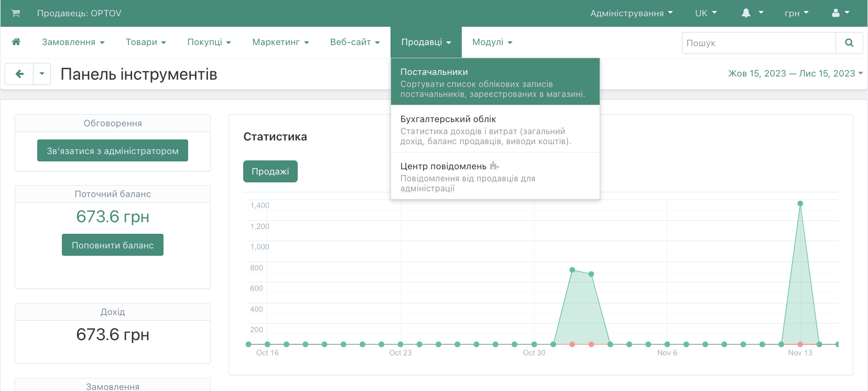Open the user profile icon menu

840,13
